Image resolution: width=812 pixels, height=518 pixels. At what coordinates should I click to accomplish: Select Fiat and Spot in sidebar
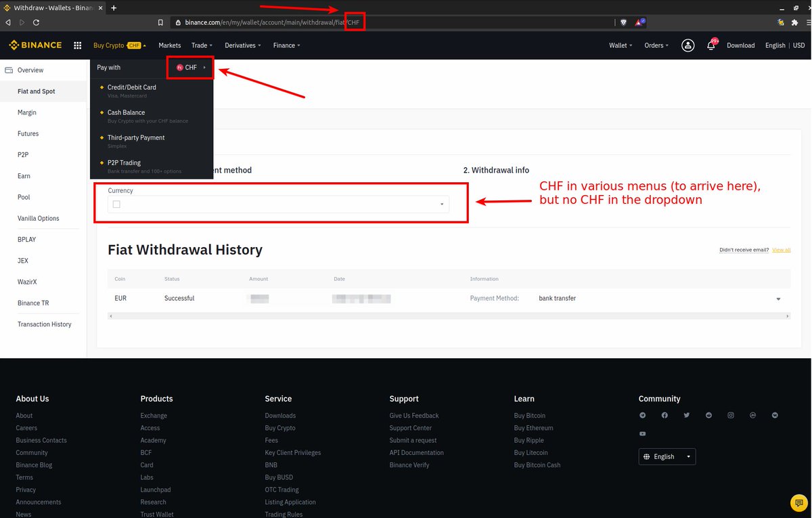click(37, 91)
